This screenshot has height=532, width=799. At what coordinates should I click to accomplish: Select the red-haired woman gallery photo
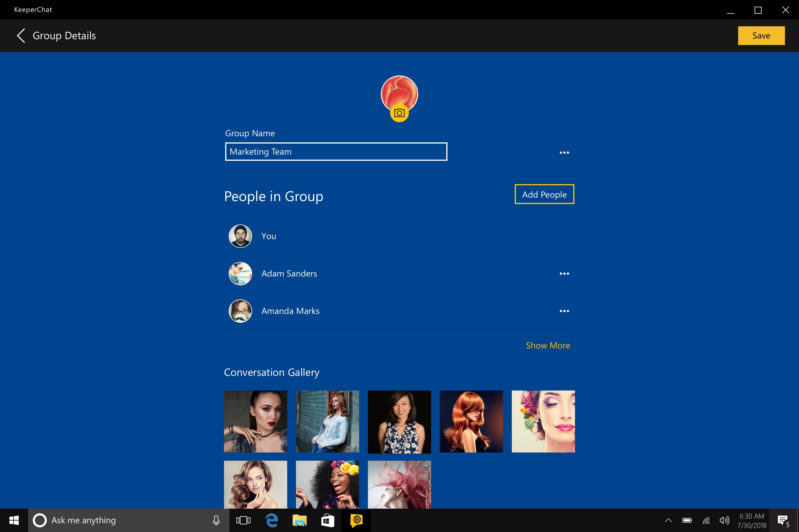[x=471, y=422]
